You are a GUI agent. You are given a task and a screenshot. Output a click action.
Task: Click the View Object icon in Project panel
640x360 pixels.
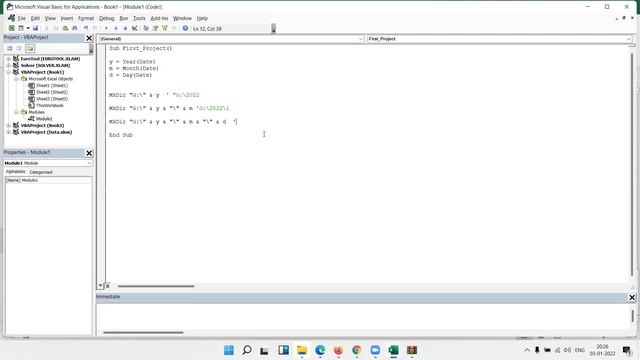[x=19, y=49]
